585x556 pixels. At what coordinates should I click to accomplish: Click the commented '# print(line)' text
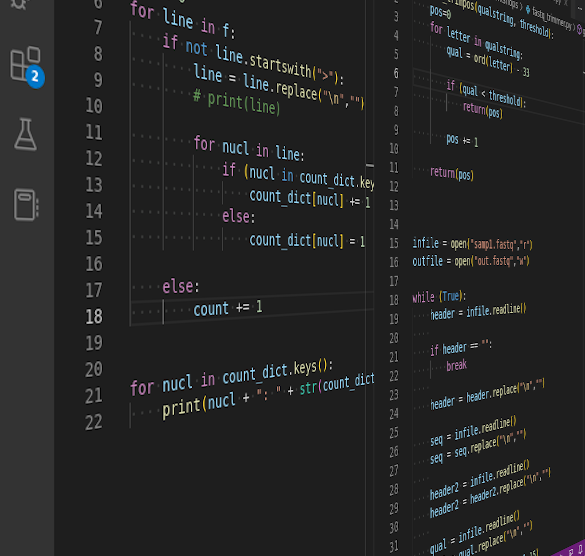(236, 103)
